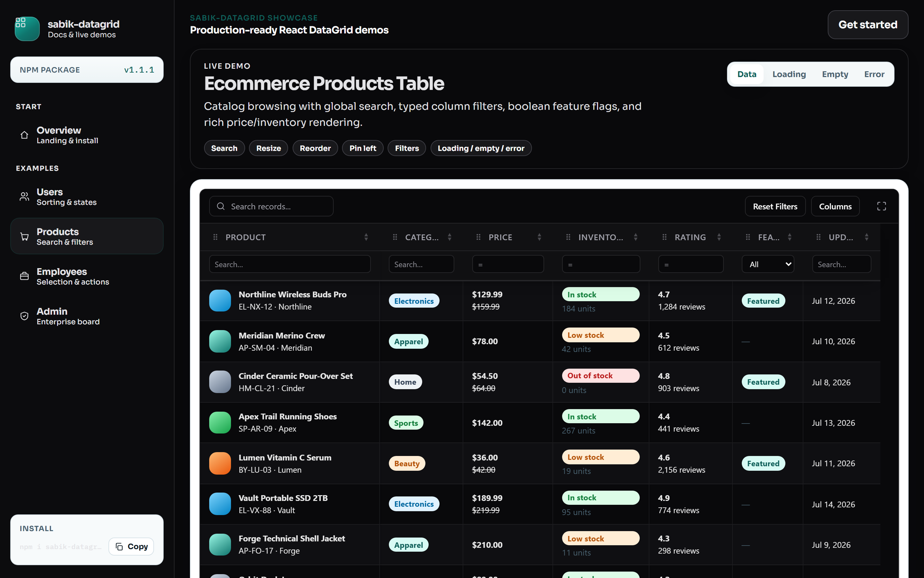The height and width of the screenshot is (578, 924).
Task: Open the Employees selection example
Action: coord(87,276)
